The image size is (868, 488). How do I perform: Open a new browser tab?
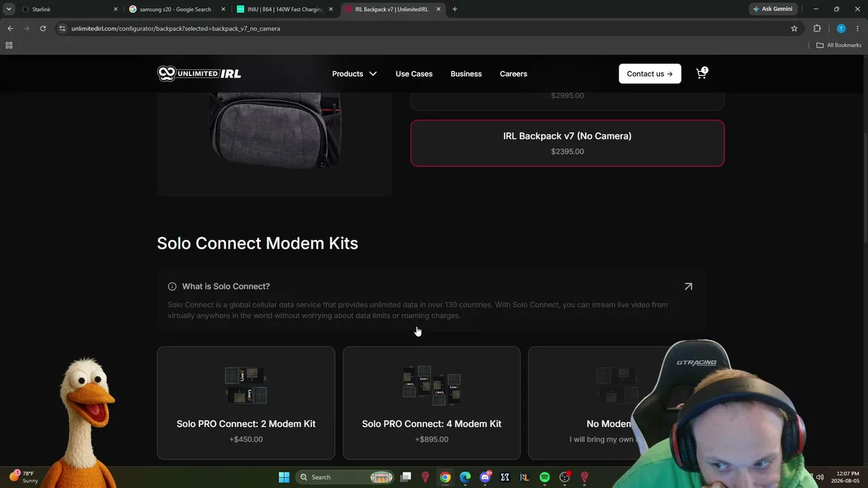[x=454, y=9]
